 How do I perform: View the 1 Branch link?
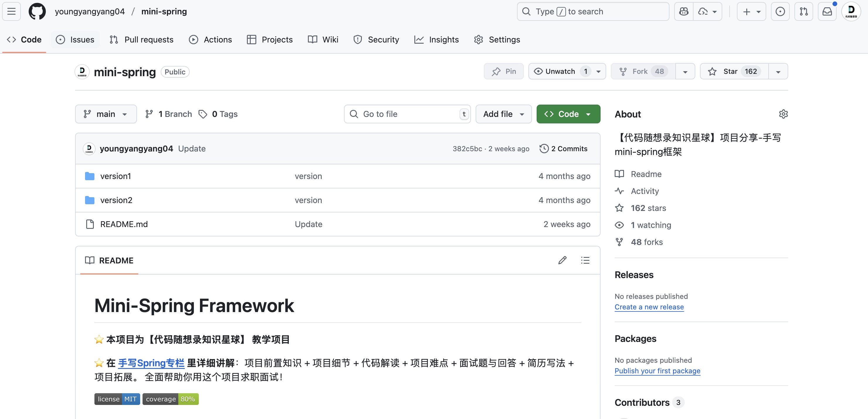pos(169,114)
